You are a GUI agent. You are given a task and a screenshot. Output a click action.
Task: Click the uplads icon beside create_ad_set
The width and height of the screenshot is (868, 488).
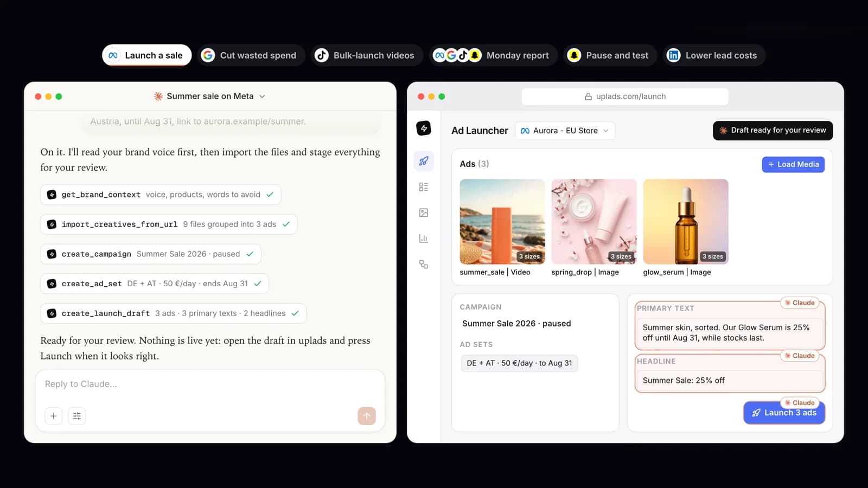pos(52,284)
